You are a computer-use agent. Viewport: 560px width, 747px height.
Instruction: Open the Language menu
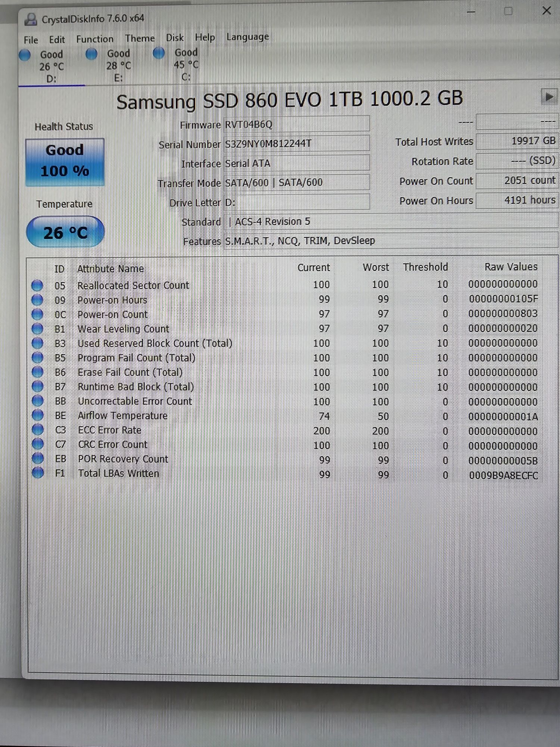coord(248,37)
